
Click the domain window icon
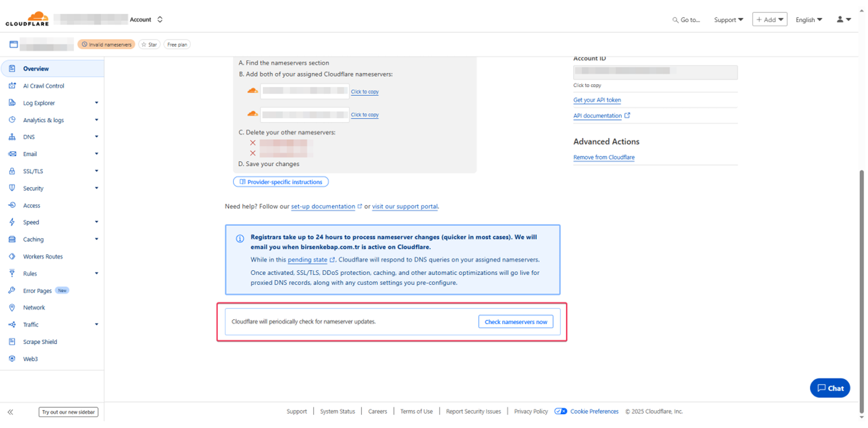tap(14, 44)
